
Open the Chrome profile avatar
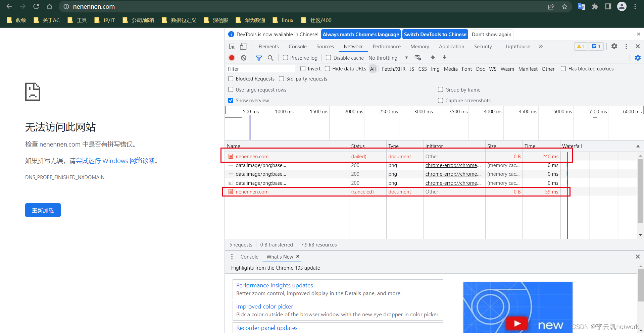click(x=622, y=6)
